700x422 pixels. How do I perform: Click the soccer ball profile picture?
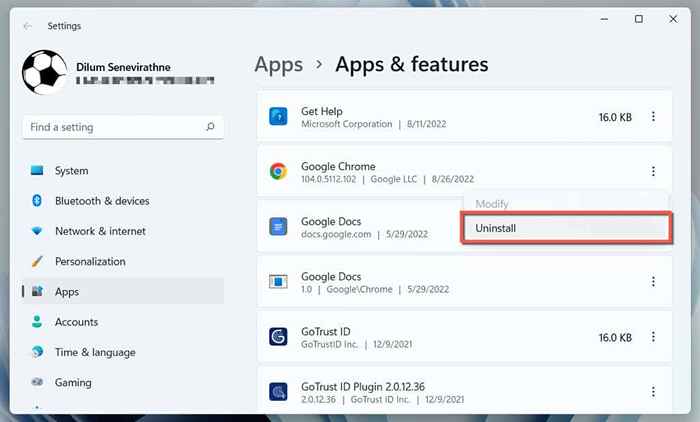[x=44, y=72]
